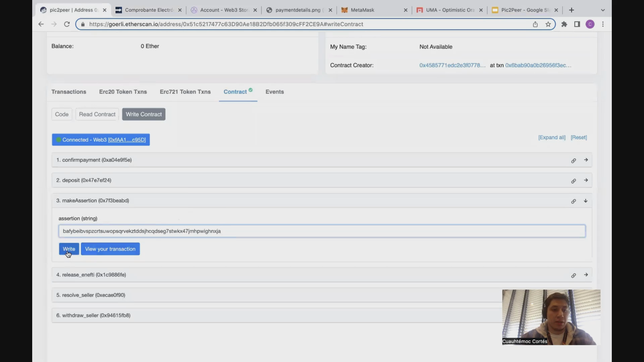Click the Cuauhtémoc Cortés webcam thumbnail

(551, 317)
